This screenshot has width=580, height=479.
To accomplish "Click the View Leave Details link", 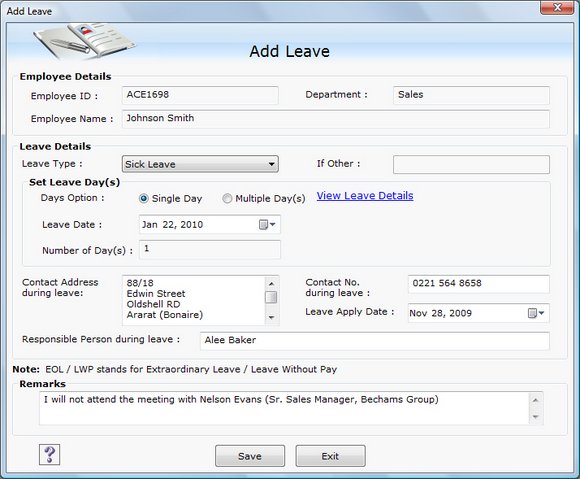I will [x=365, y=196].
